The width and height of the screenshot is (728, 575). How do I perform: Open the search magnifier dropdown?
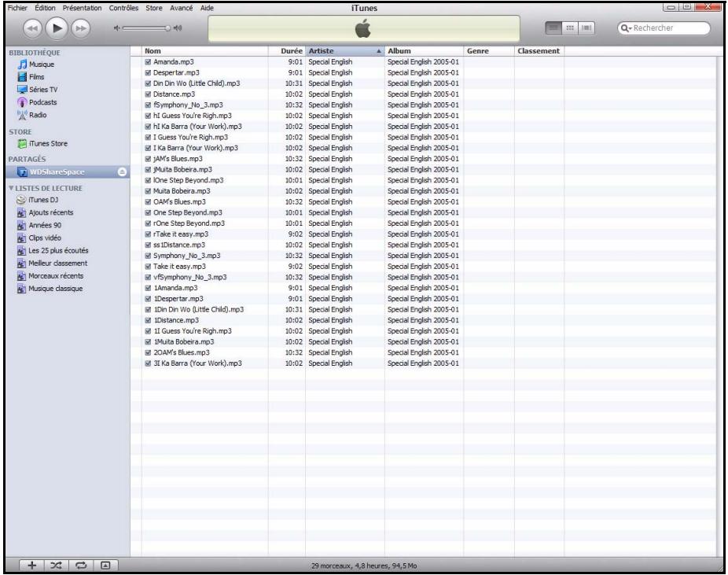click(x=627, y=28)
